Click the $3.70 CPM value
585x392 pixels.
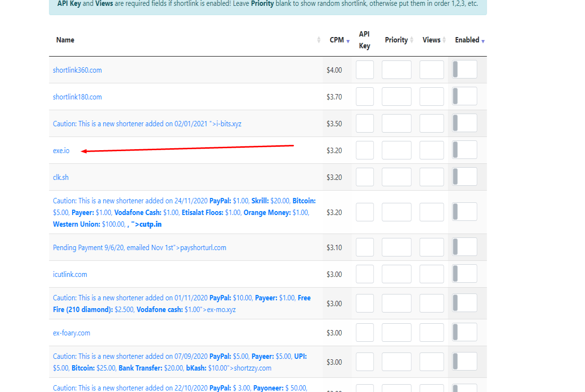tap(334, 97)
